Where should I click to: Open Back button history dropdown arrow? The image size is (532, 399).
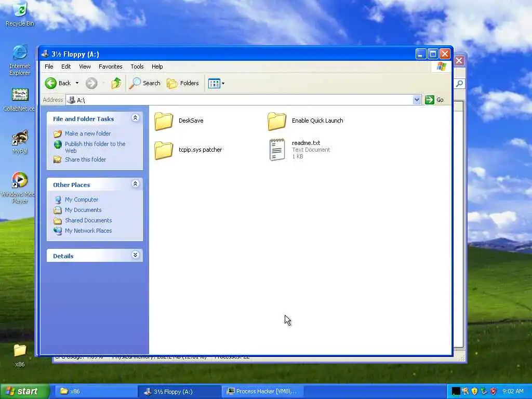[77, 83]
